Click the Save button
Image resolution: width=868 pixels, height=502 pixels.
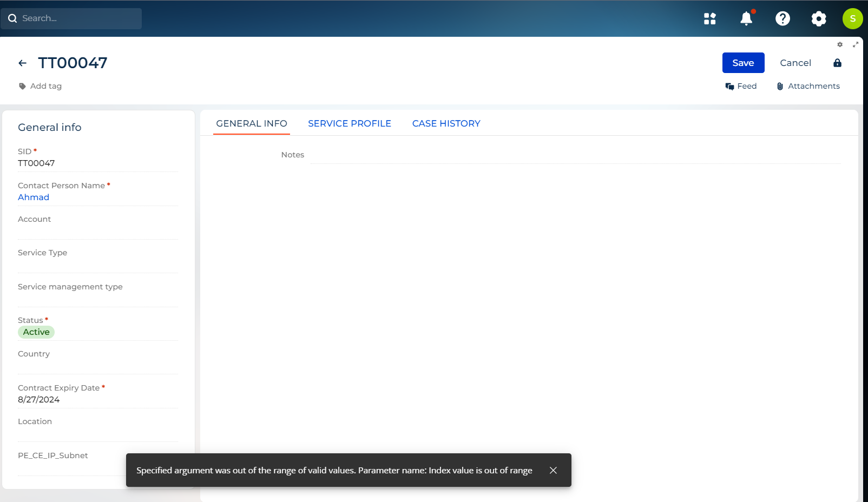click(743, 63)
